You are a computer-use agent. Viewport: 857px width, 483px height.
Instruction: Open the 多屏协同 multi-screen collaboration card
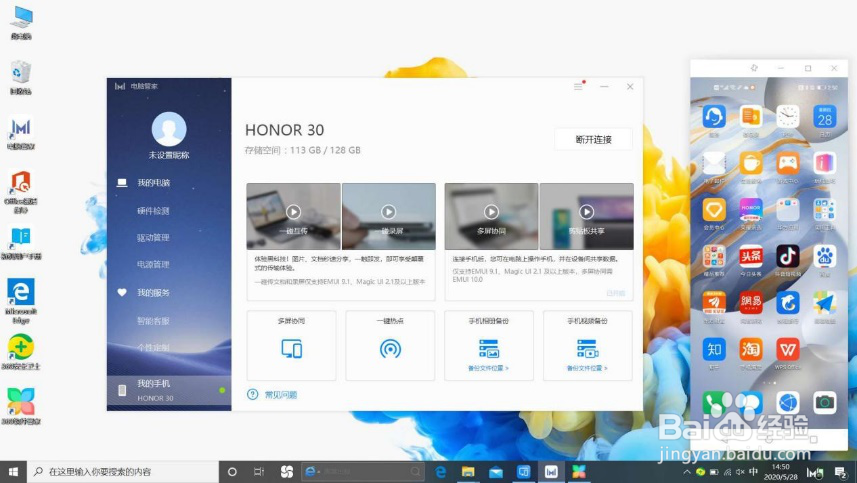pyautogui.click(x=291, y=345)
